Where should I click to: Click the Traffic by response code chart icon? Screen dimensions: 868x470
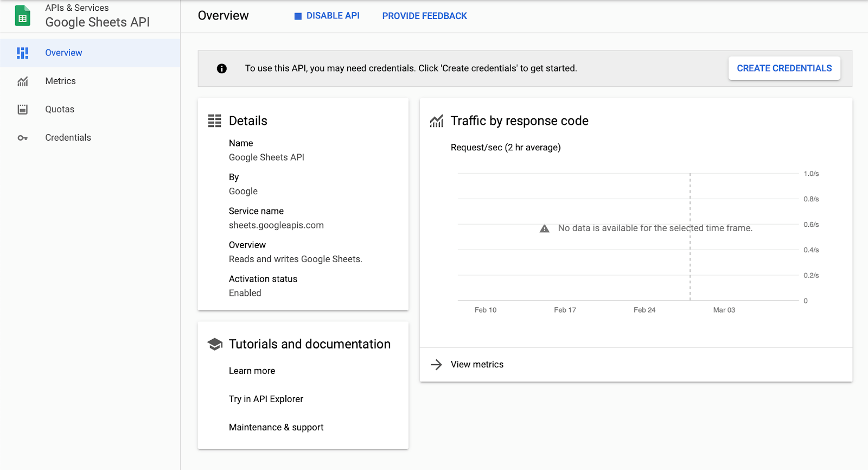(x=437, y=121)
